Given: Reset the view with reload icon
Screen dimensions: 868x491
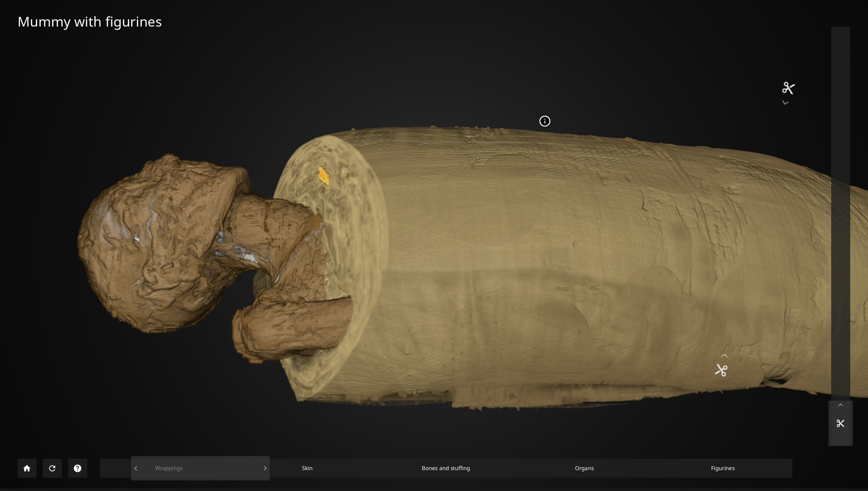Looking at the screenshot, I should click(x=52, y=468).
